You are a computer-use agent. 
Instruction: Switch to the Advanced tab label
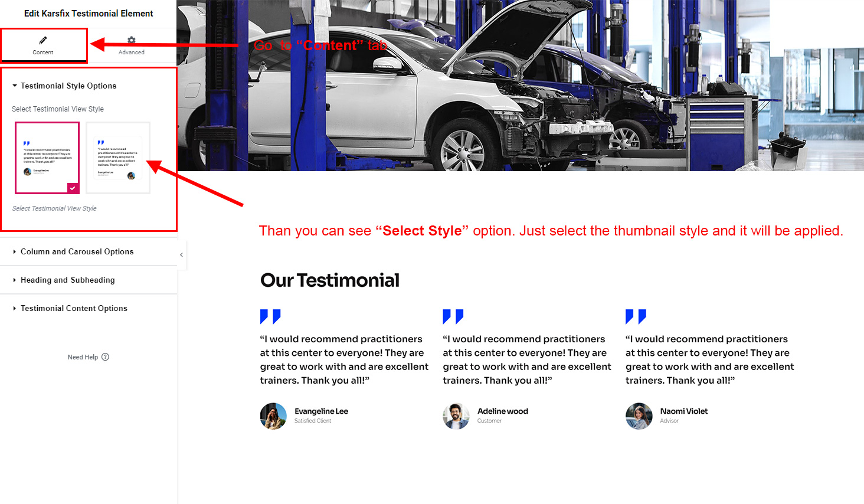point(132,53)
